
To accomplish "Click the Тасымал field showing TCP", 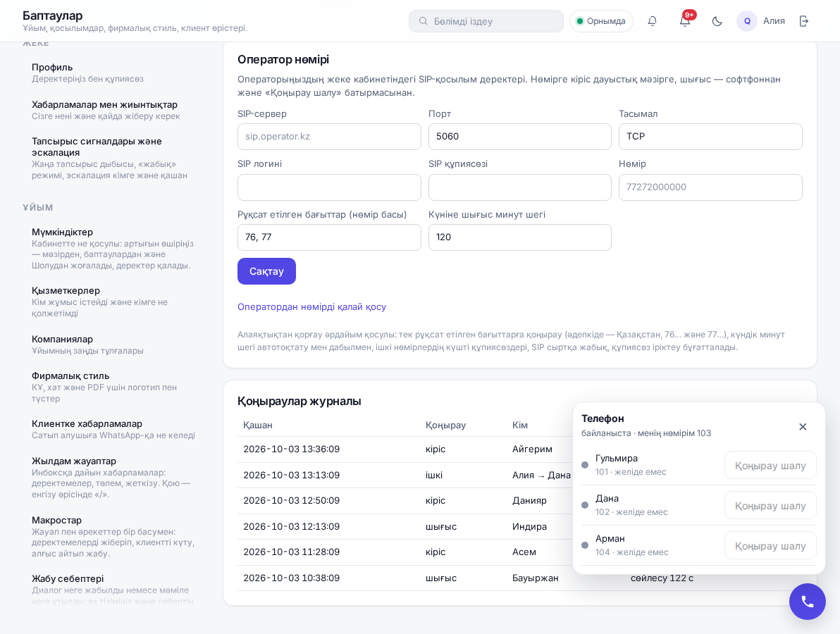I will [x=710, y=137].
